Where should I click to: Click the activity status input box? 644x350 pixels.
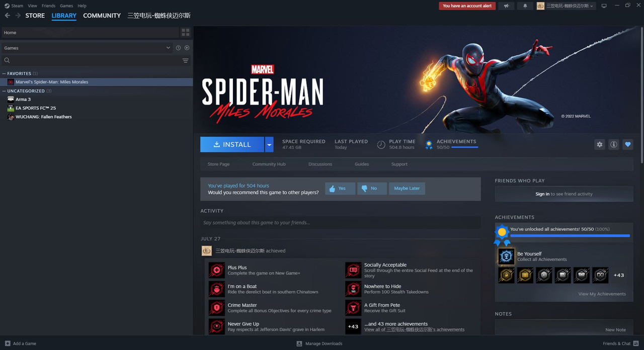(x=340, y=223)
